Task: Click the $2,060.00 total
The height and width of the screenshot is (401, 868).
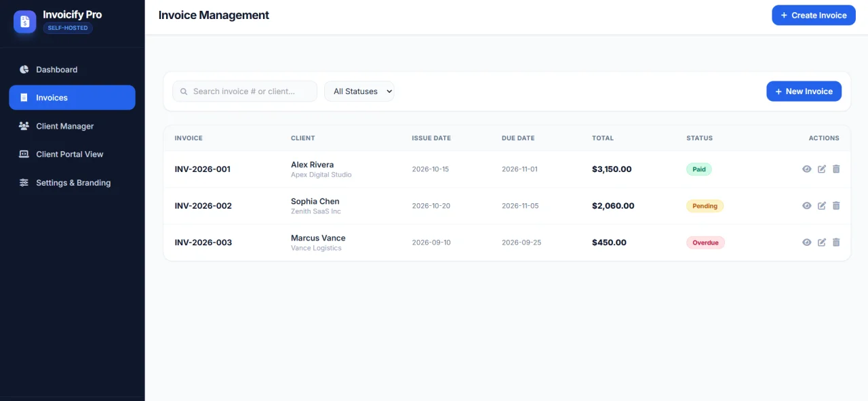Action: (613, 206)
